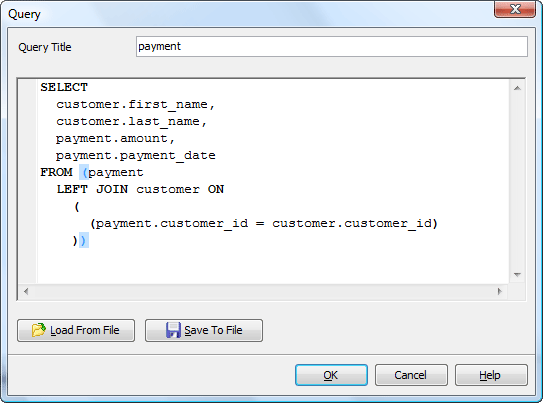The width and height of the screenshot is (543, 403).
Task: Click the vertical scrollbar track in editor
Action: [x=517, y=182]
